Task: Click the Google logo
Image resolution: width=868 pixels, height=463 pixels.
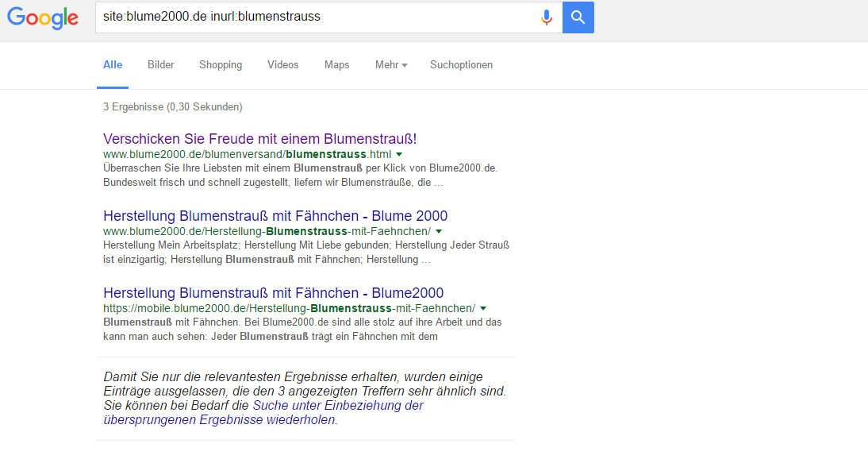Action: click(43, 17)
